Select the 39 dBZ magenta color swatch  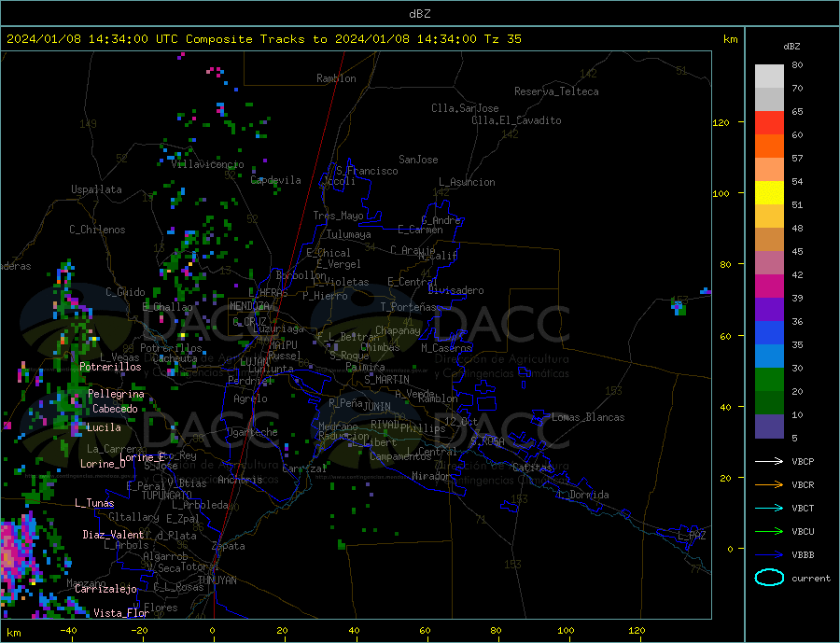[769, 287]
